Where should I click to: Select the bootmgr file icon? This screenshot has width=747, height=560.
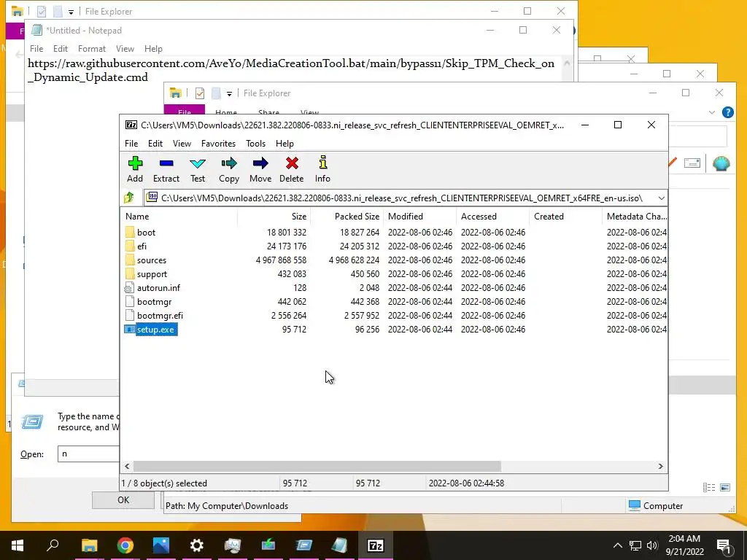(130, 301)
